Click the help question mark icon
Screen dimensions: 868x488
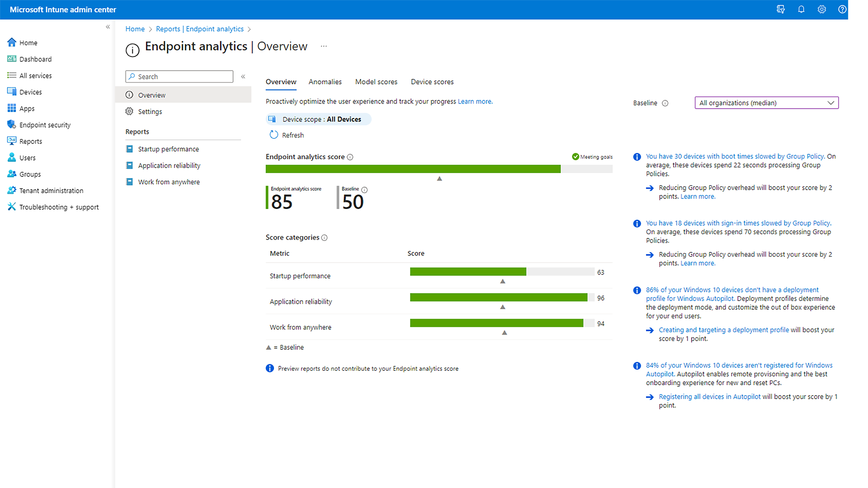(842, 9)
